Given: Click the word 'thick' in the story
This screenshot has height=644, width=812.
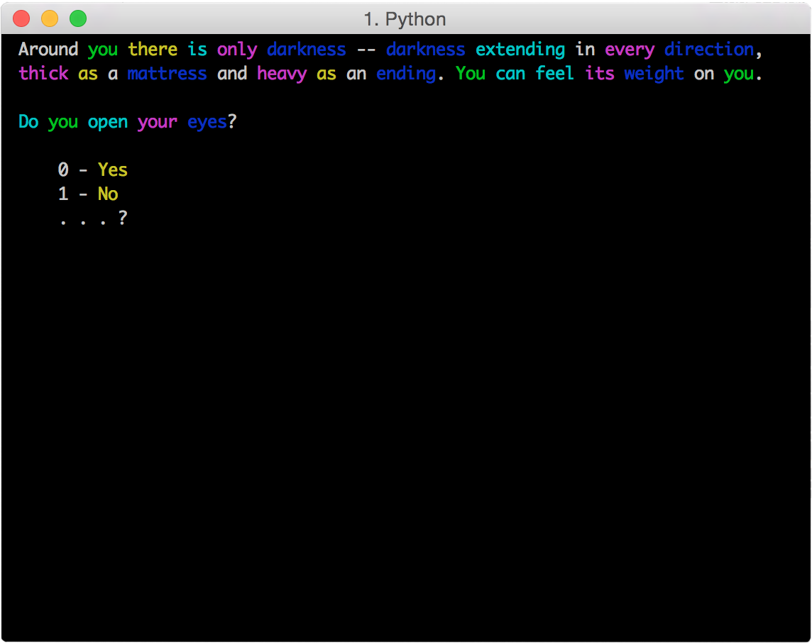Looking at the screenshot, I should click(43, 74).
